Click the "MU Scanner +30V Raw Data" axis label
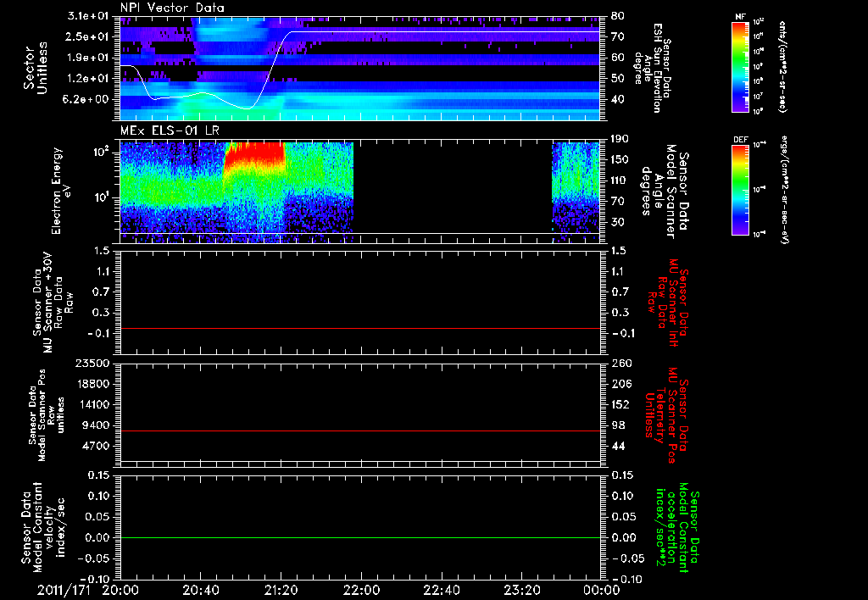The height and width of the screenshot is (600, 868). click(53, 303)
